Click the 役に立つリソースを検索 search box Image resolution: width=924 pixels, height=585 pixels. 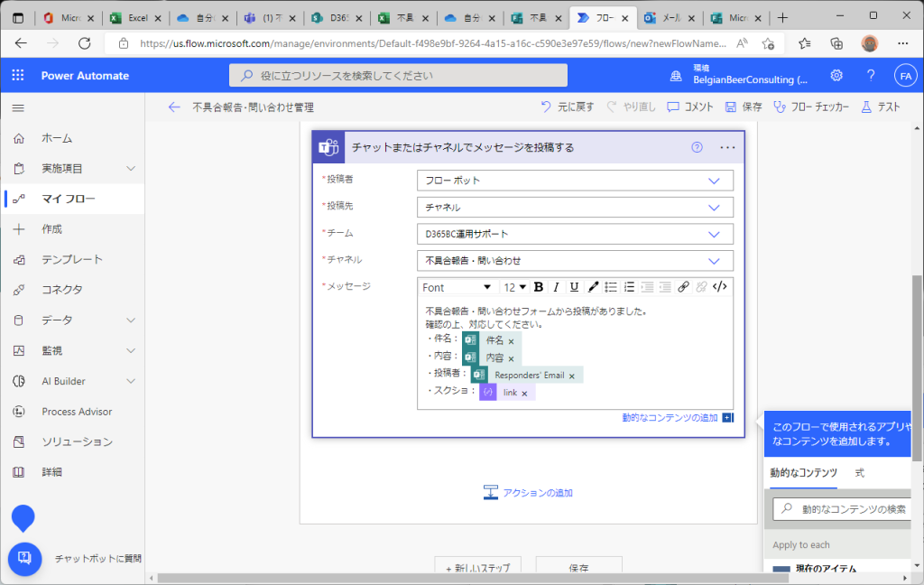click(x=398, y=76)
